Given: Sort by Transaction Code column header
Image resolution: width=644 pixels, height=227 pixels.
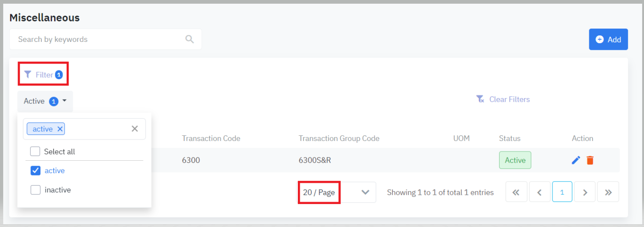Looking at the screenshot, I should (211, 138).
